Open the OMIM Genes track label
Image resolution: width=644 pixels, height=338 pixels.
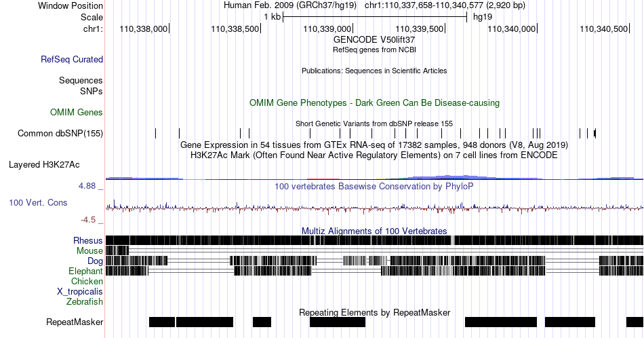(77, 112)
